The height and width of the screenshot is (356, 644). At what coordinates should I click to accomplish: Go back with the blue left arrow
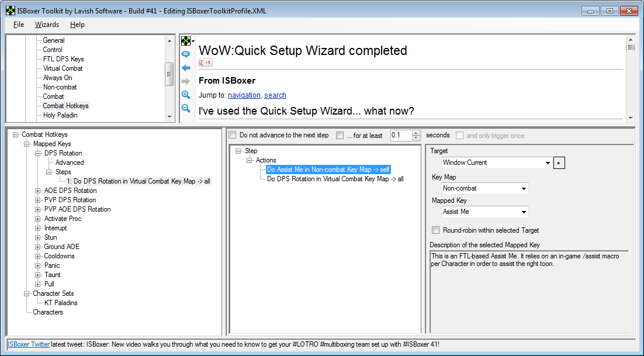click(186, 68)
